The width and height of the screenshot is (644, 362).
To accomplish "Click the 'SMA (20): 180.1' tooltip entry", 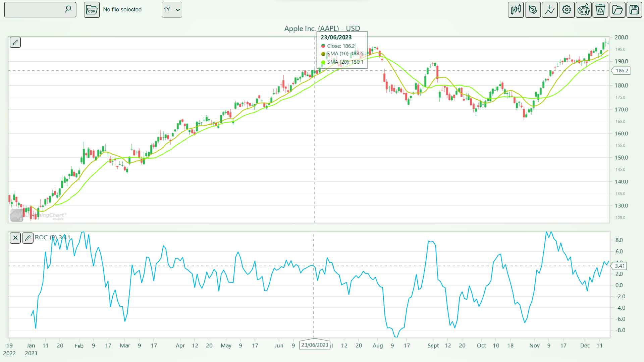I will [x=342, y=62].
